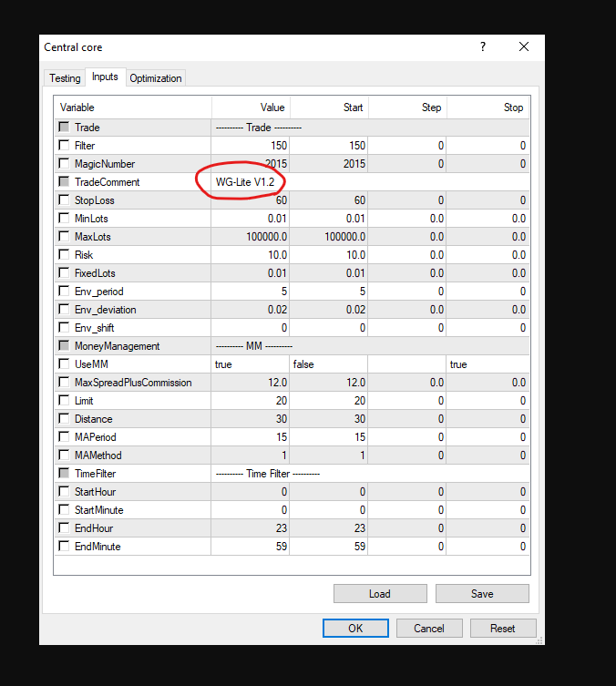
Task: Check the MaxLots checkbox
Action: [64, 236]
